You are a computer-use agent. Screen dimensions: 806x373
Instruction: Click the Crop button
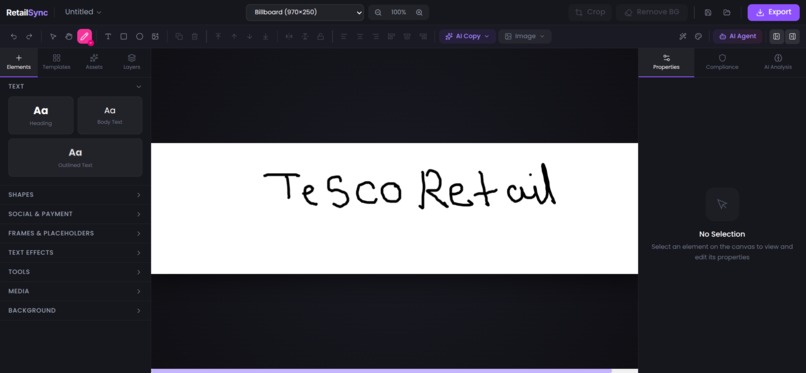tap(590, 12)
